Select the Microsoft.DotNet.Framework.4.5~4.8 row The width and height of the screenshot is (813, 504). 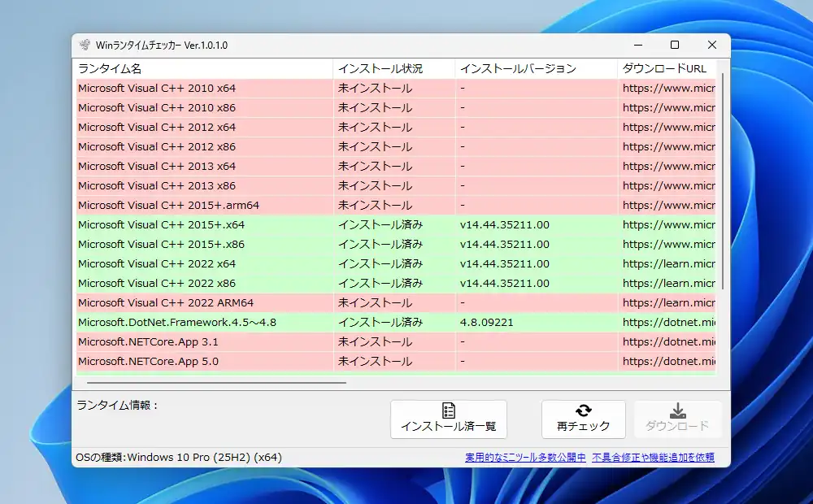click(x=203, y=322)
